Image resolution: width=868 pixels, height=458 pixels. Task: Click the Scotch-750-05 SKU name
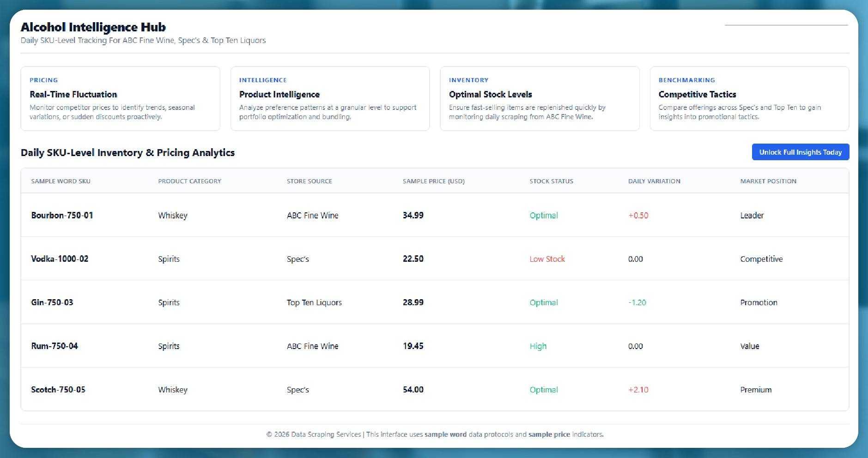coord(58,390)
